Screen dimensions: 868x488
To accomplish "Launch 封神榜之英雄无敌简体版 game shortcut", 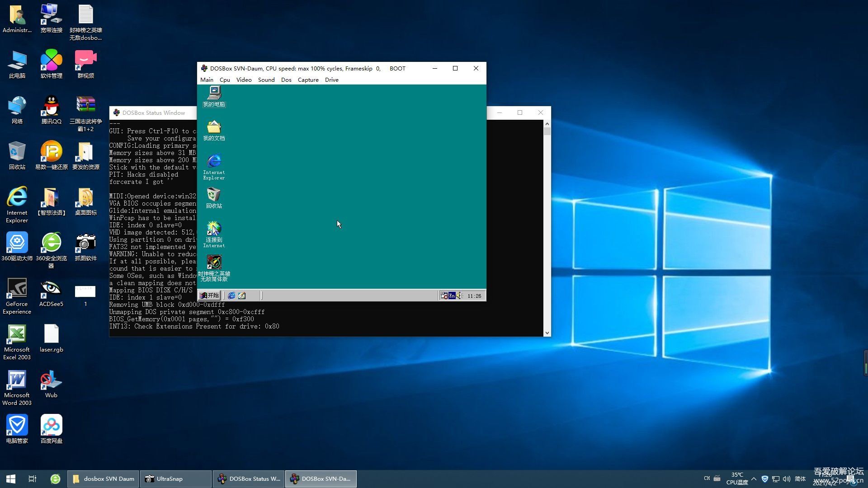I will tap(214, 263).
